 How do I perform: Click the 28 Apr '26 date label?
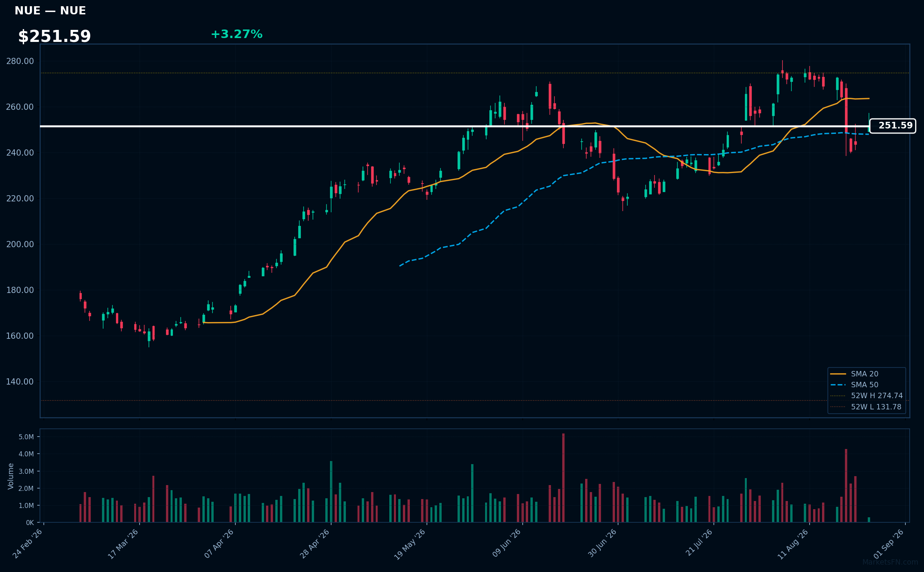(315, 543)
